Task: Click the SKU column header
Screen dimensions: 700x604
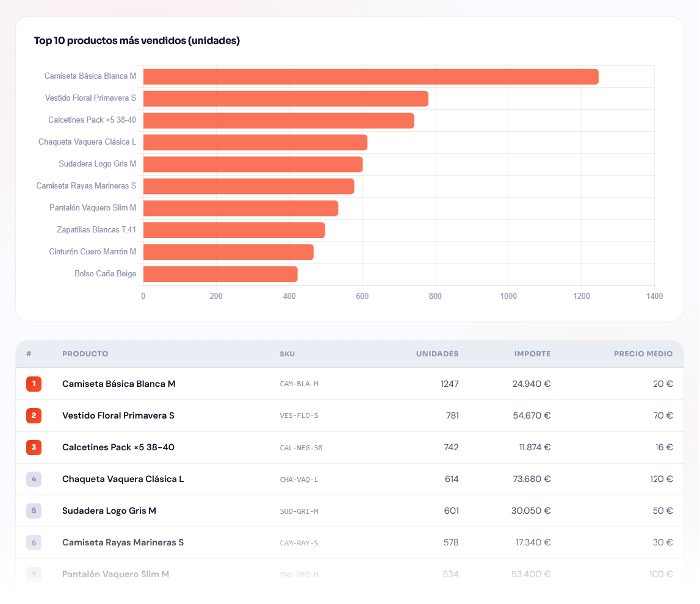Action: [287, 354]
